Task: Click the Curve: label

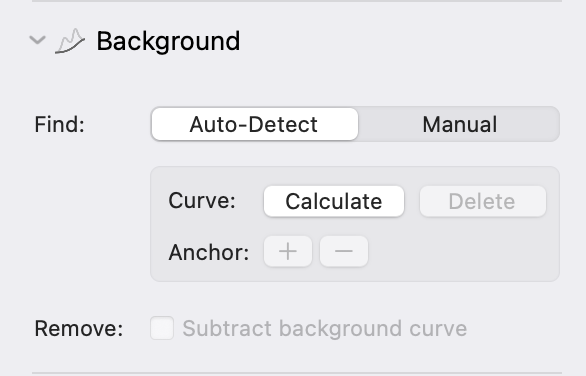Action: [202, 201]
